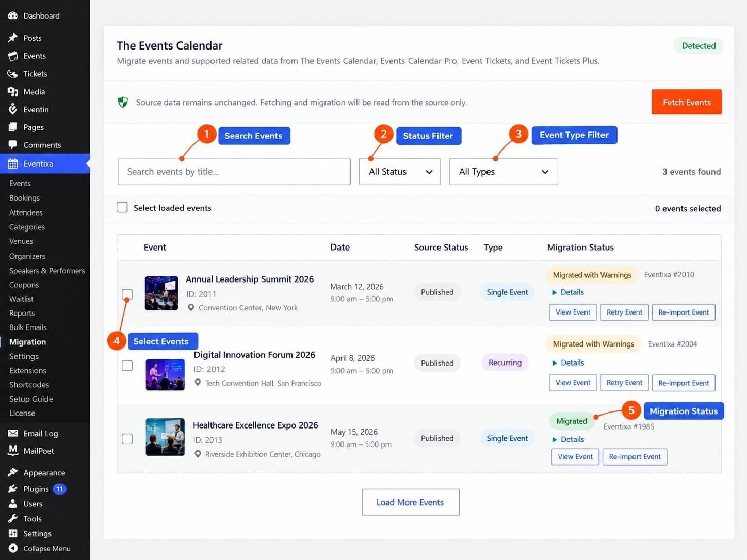Click the orange Fetch Events button
This screenshot has width=747, height=560.
tap(687, 102)
